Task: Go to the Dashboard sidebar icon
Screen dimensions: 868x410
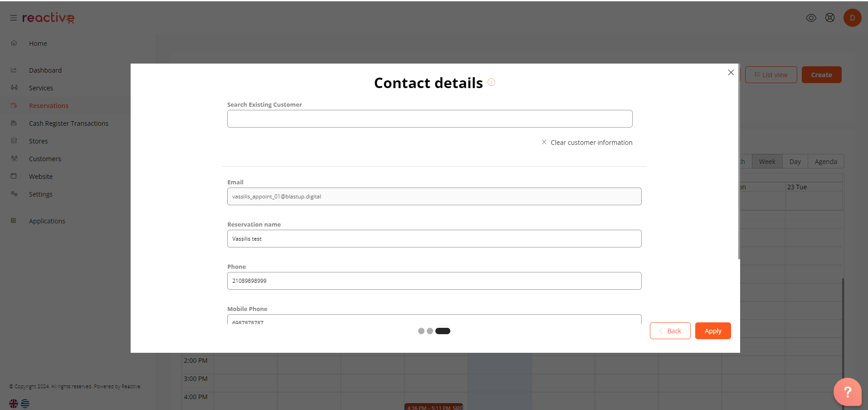Action: 14,70
